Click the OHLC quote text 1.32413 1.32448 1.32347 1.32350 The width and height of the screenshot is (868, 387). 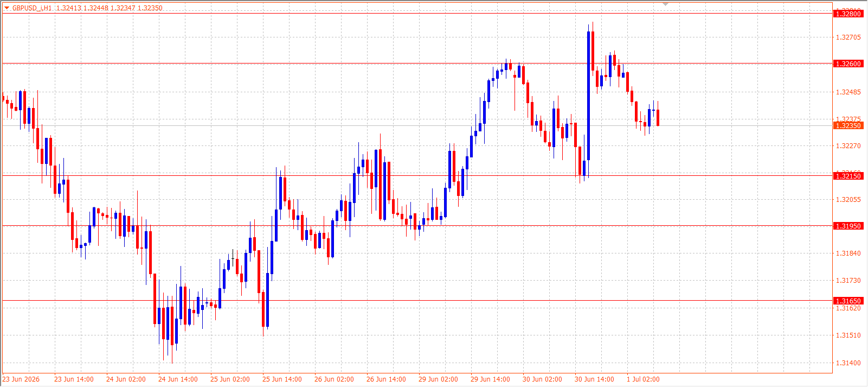pos(110,8)
